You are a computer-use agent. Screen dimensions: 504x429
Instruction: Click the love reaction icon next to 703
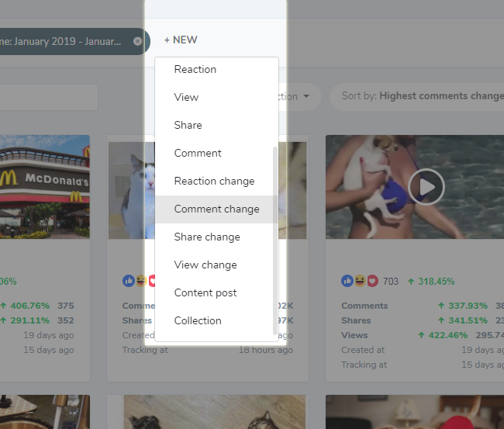coord(372,281)
